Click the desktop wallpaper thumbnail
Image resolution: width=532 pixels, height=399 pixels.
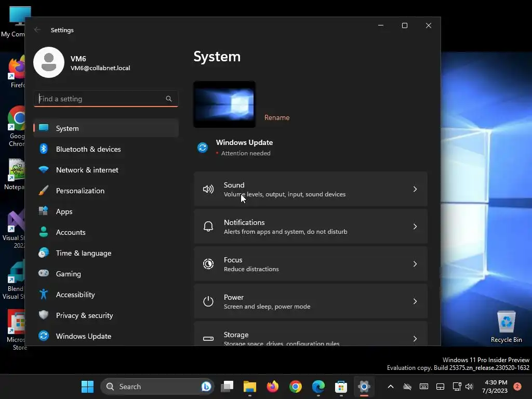coord(224,104)
